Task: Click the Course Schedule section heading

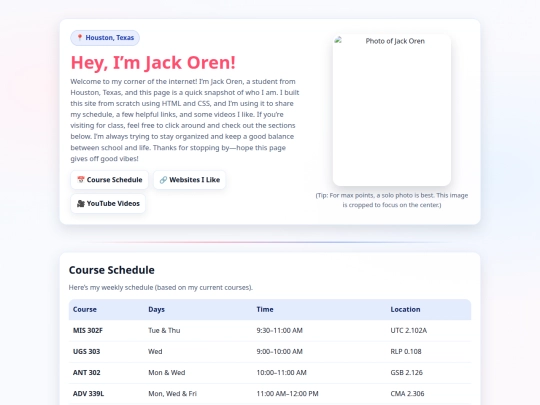Action: (x=112, y=270)
